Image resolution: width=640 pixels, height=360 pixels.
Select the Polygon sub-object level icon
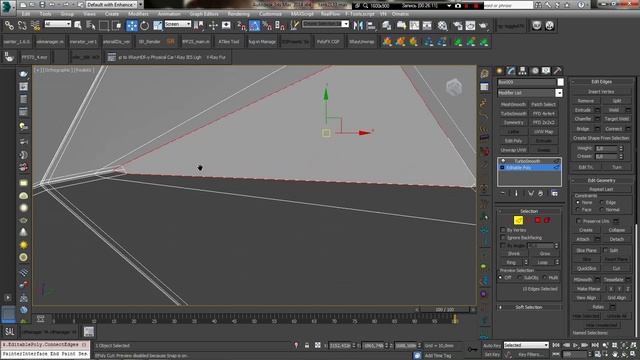pyautogui.click(x=538, y=220)
